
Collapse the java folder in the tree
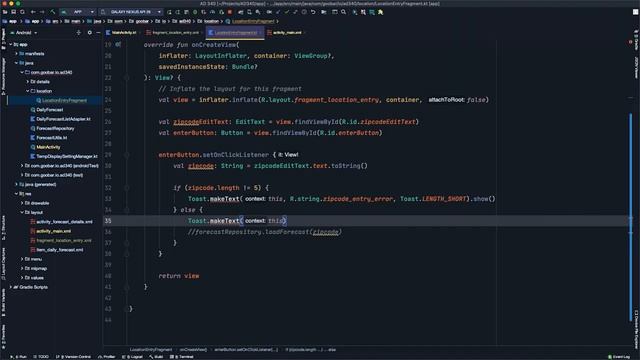16,63
